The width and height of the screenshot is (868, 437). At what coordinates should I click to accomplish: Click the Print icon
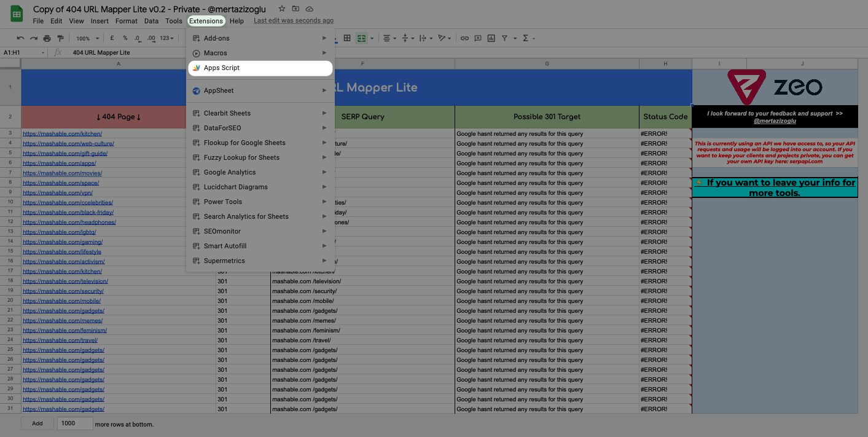click(x=47, y=38)
